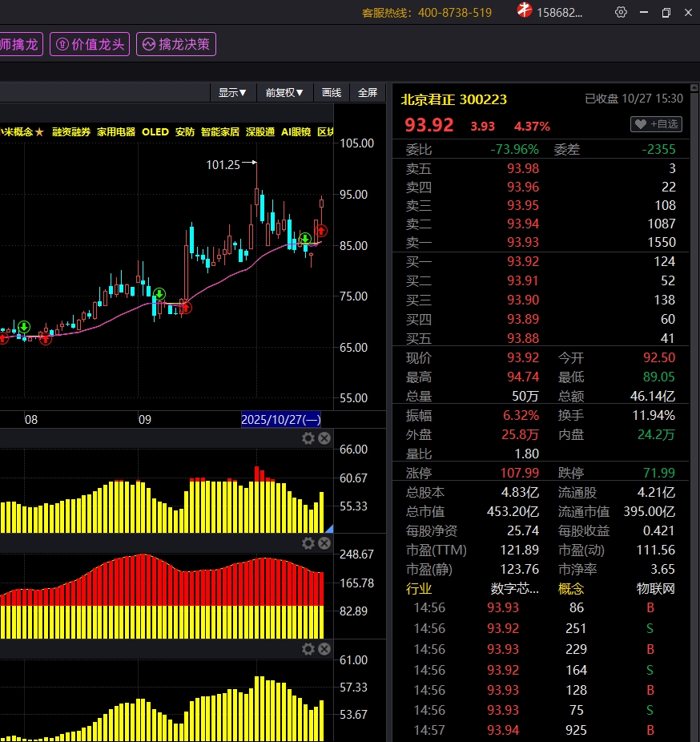Click the 深股通 concept tag
This screenshot has height=742, width=700.
click(260, 132)
